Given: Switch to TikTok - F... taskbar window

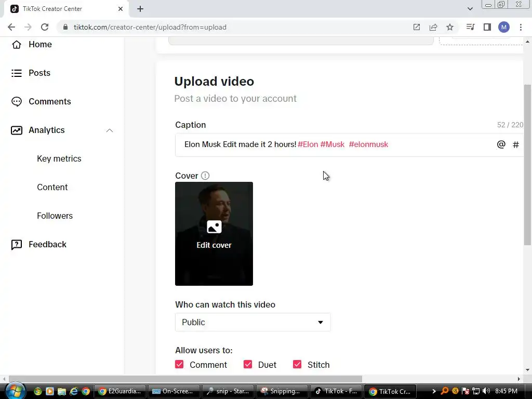Looking at the screenshot, I should point(336,391).
